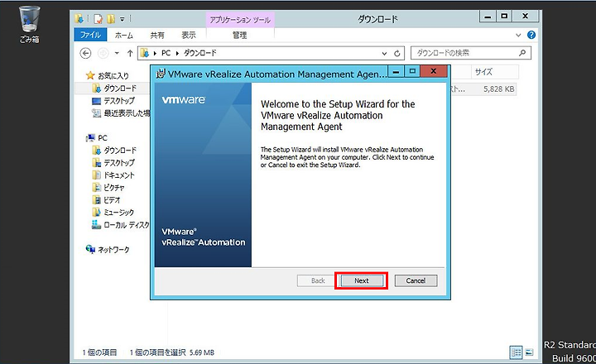Select the アプリケーション ツール contextual tab
The width and height of the screenshot is (596, 364).
[x=240, y=20]
